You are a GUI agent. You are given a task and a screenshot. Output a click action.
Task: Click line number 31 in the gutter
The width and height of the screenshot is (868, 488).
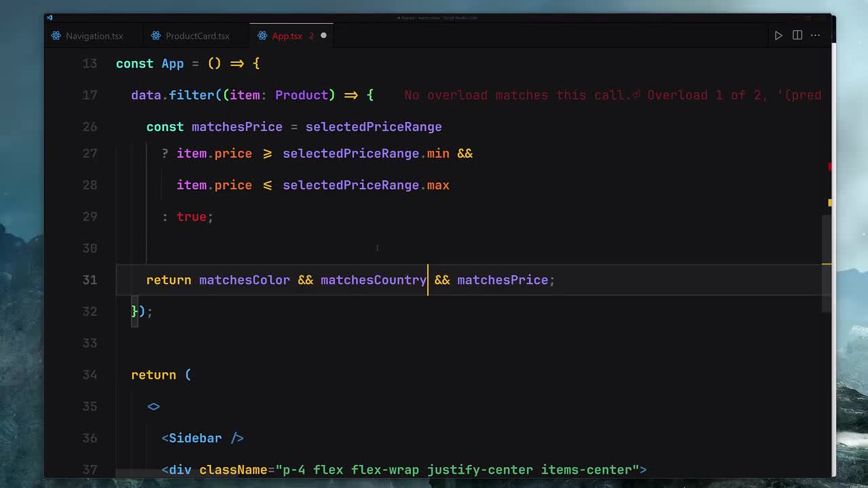pyautogui.click(x=90, y=280)
